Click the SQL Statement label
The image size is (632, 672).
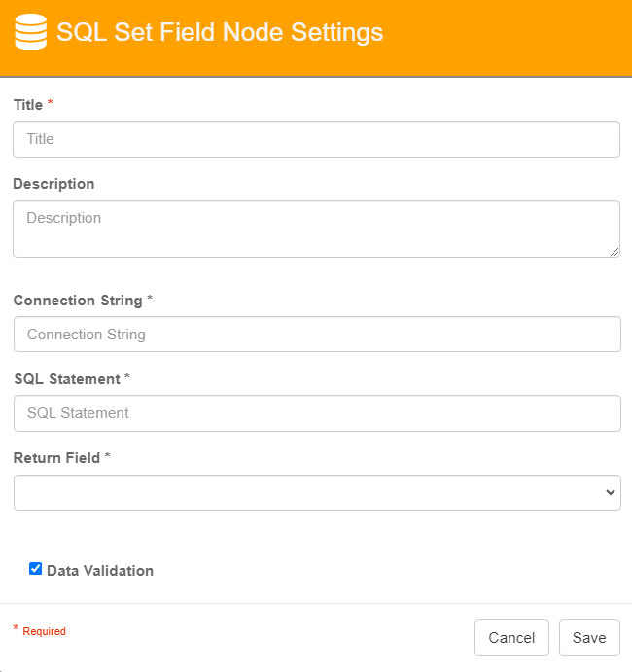[x=67, y=379]
